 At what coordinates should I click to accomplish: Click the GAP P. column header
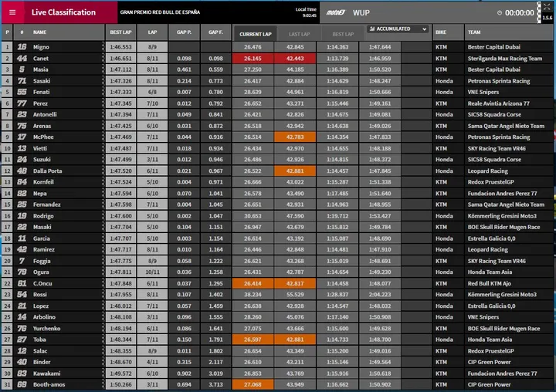coord(184,32)
